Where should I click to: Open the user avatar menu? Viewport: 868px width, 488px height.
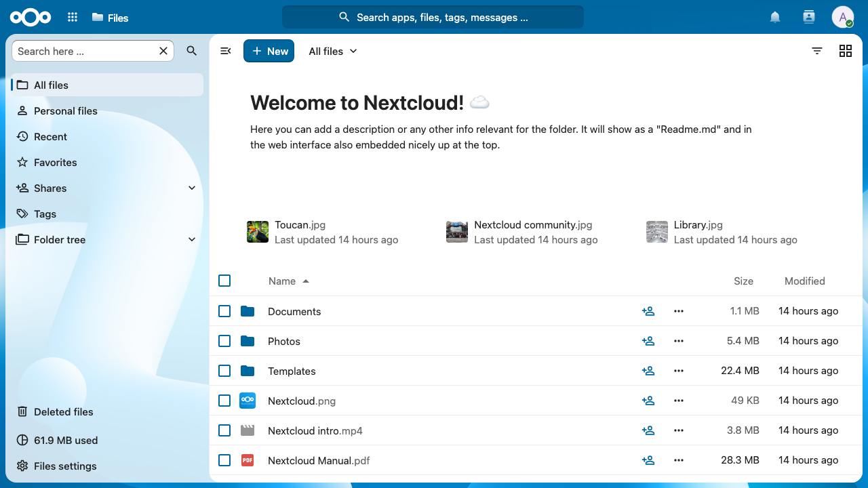(843, 18)
